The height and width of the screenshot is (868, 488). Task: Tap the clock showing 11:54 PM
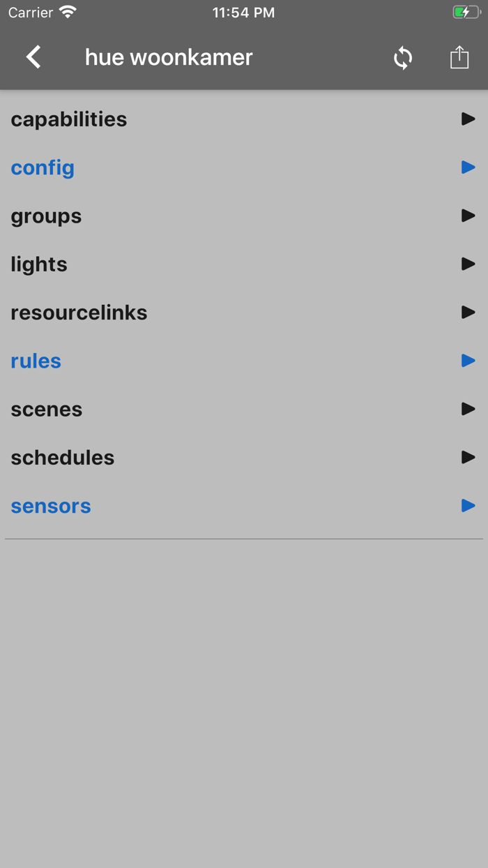(243, 11)
